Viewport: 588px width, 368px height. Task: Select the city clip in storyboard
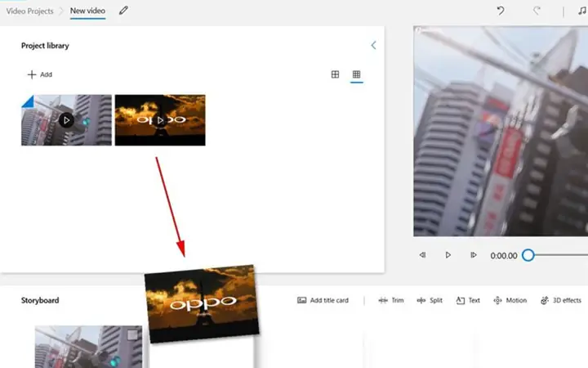pyautogui.click(x=88, y=347)
